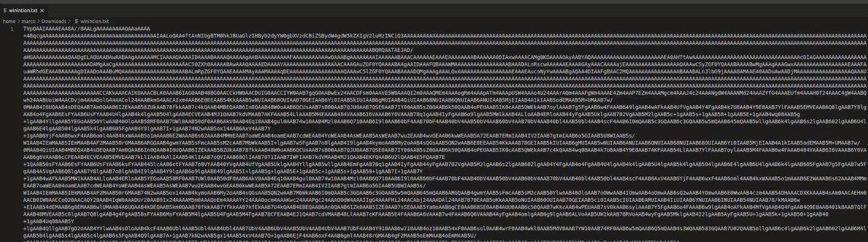Select the winintion.txt tab
The width and height of the screenshot is (868, 242).
point(23,10)
